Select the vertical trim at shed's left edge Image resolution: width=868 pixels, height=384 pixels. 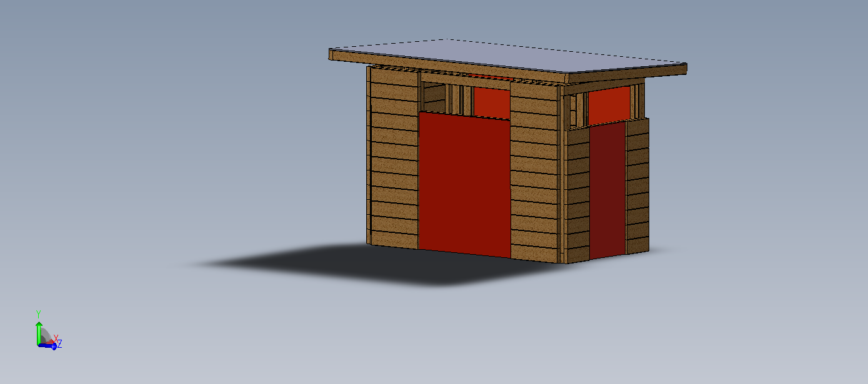coord(369,156)
